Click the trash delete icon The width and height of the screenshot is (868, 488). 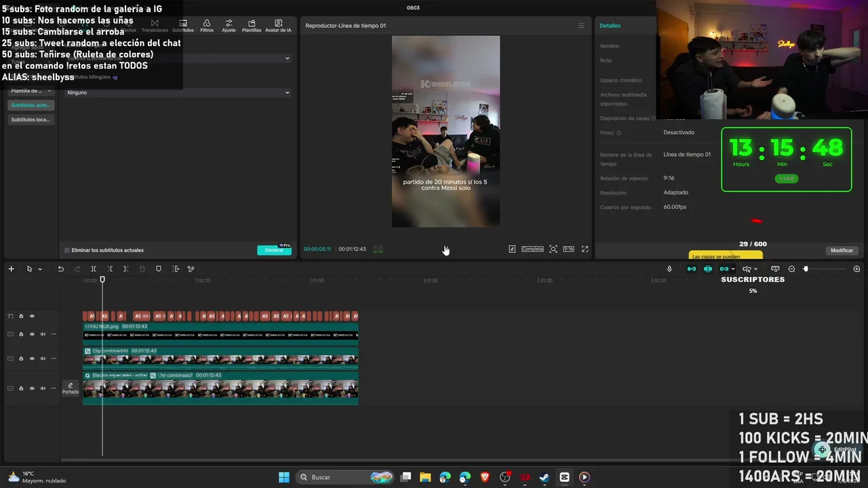(142, 269)
